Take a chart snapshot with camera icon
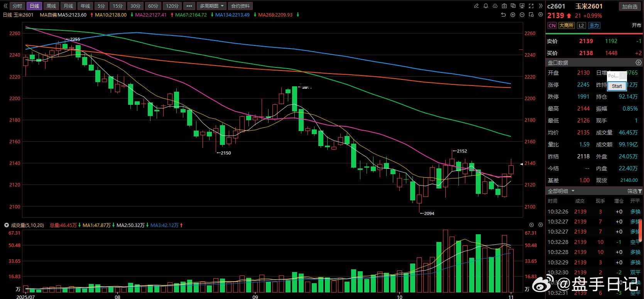The image size is (644, 299). point(504,6)
